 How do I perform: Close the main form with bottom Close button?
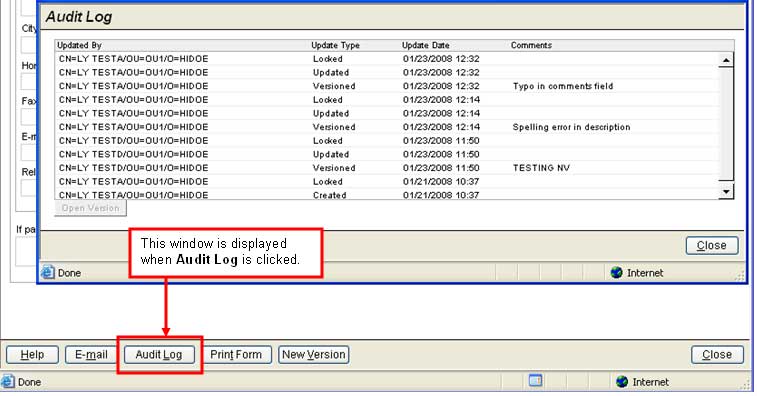(x=717, y=354)
